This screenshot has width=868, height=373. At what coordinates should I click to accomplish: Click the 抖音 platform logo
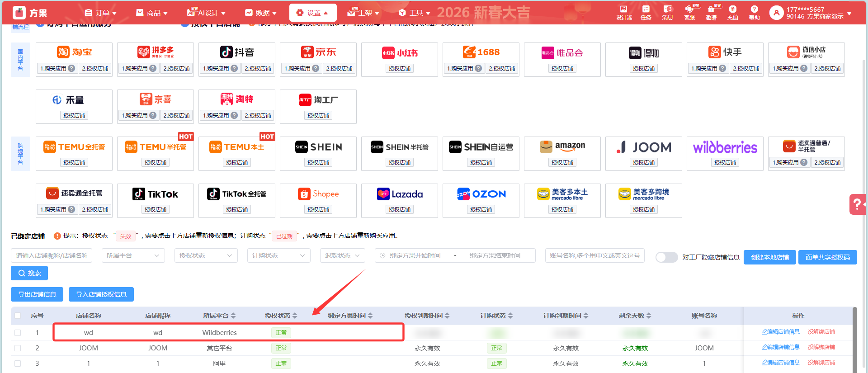[x=237, y=52]
